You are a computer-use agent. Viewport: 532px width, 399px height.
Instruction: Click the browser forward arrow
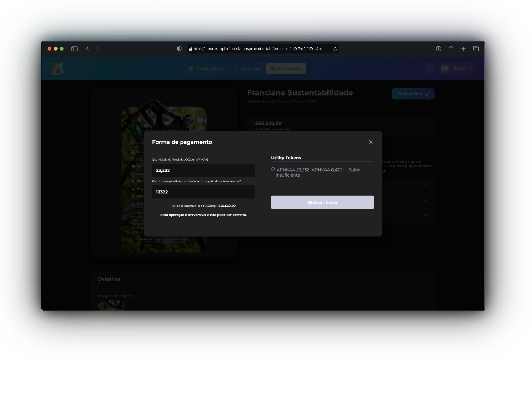(97, 49)
